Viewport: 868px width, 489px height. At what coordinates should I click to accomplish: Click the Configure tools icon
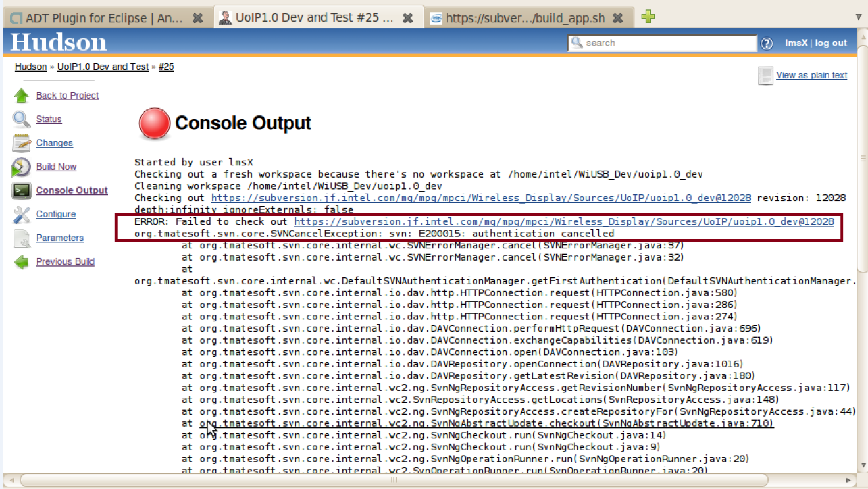click(x=21, y=214)
